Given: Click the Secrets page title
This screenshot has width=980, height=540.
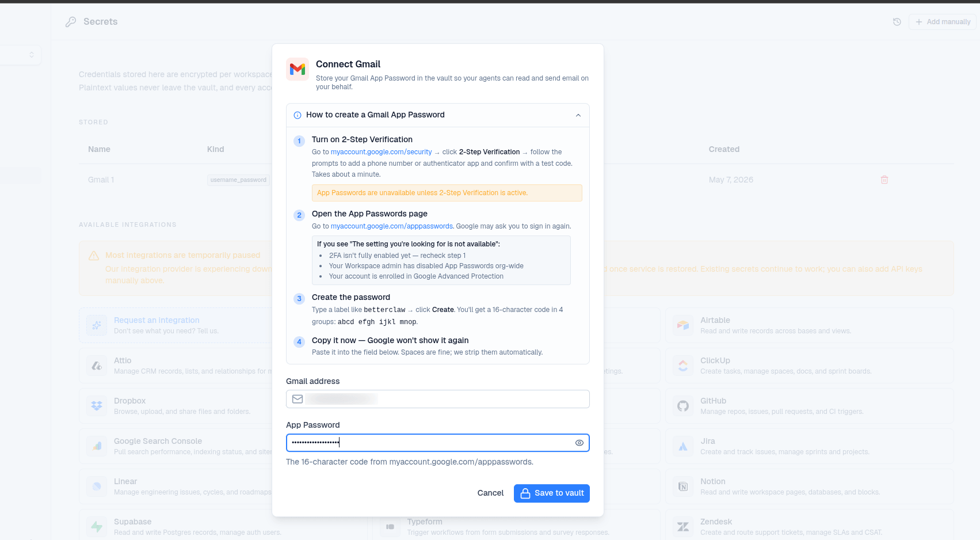Looking at the screenshot, I should (100, 22).
